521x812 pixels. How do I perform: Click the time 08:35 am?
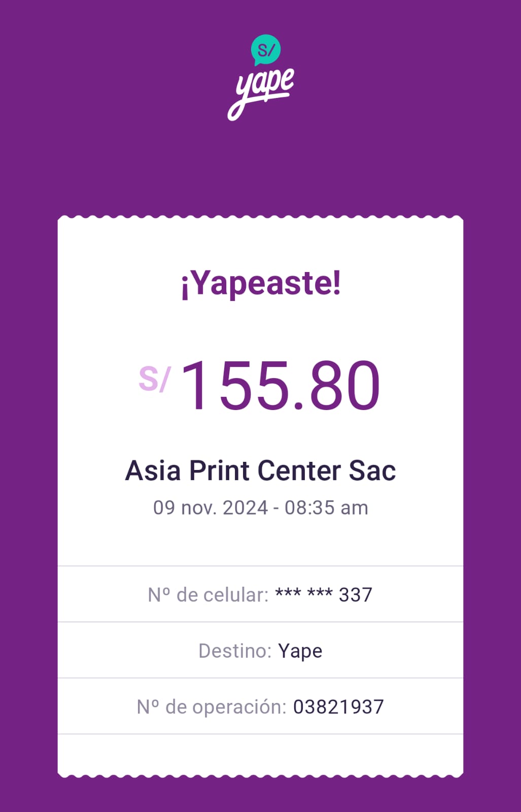[326, 507]
